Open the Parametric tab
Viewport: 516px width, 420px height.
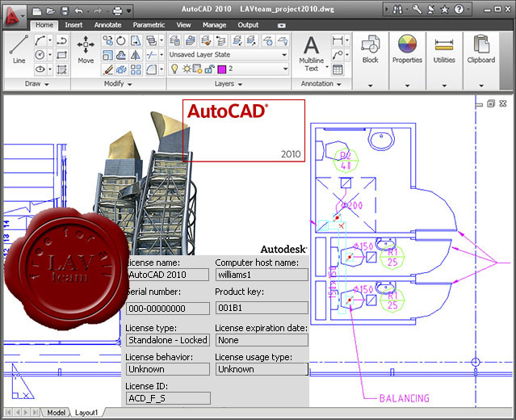149,25
